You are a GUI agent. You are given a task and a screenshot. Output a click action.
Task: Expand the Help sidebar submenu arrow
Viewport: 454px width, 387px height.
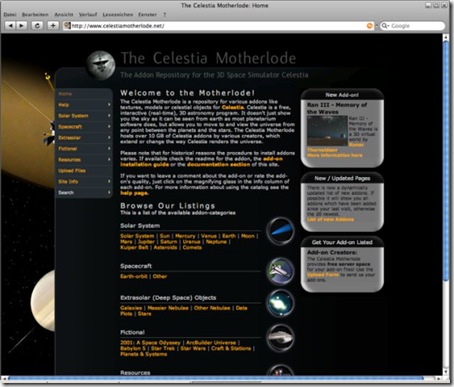[x=109, y=105]
